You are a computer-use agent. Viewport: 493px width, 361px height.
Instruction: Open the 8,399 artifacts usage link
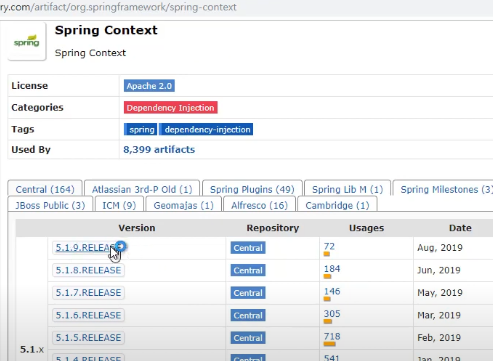[x=159, y=149]
